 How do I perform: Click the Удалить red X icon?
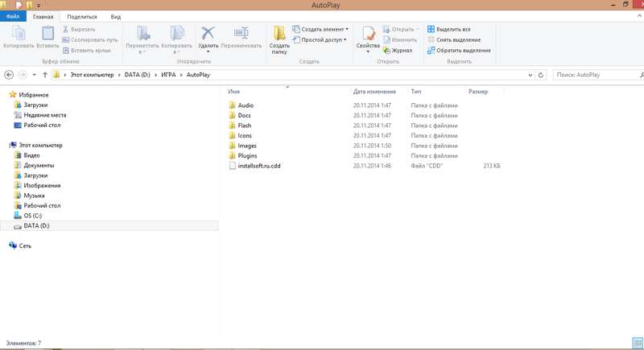208,33
